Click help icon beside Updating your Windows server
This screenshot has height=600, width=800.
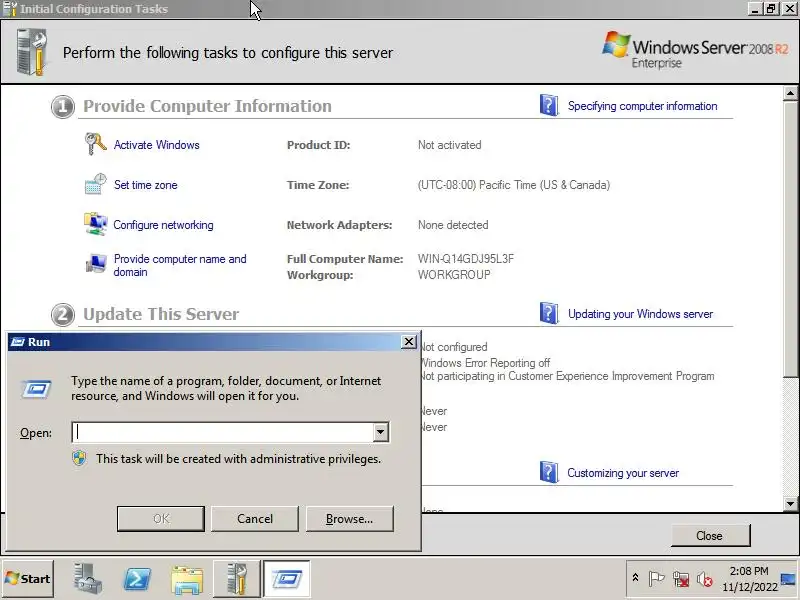click(x=549, y=313)
